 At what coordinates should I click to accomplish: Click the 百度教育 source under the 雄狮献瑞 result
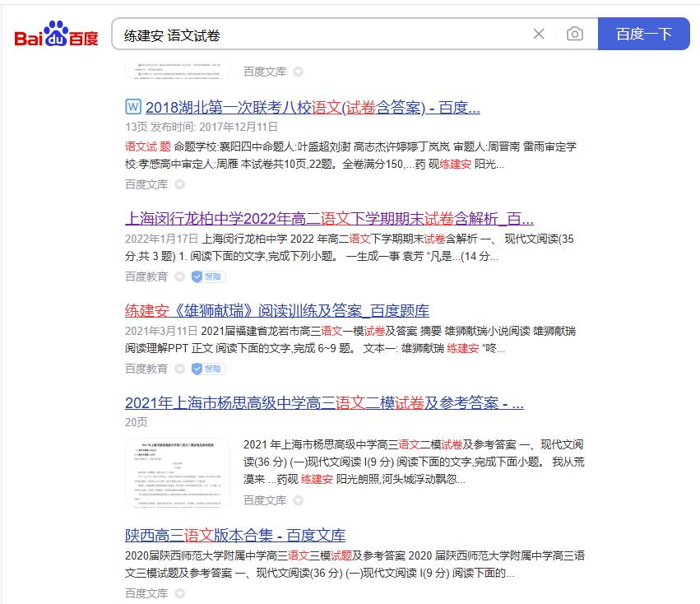coord(146,369)
